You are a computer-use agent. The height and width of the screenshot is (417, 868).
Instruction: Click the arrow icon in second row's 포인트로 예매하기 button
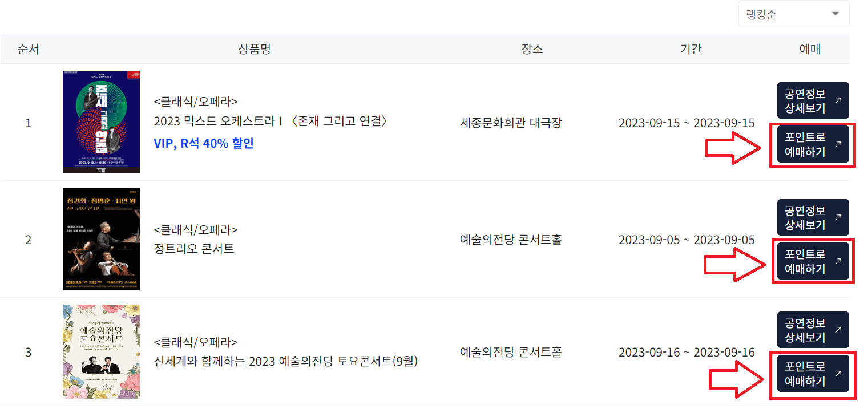click(x=838, y=261)
